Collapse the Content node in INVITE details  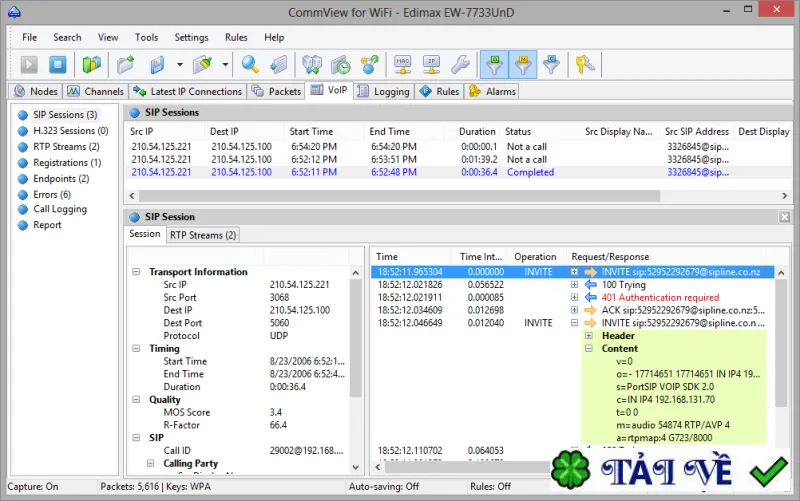pyautogui.click(x=588, y=348)
